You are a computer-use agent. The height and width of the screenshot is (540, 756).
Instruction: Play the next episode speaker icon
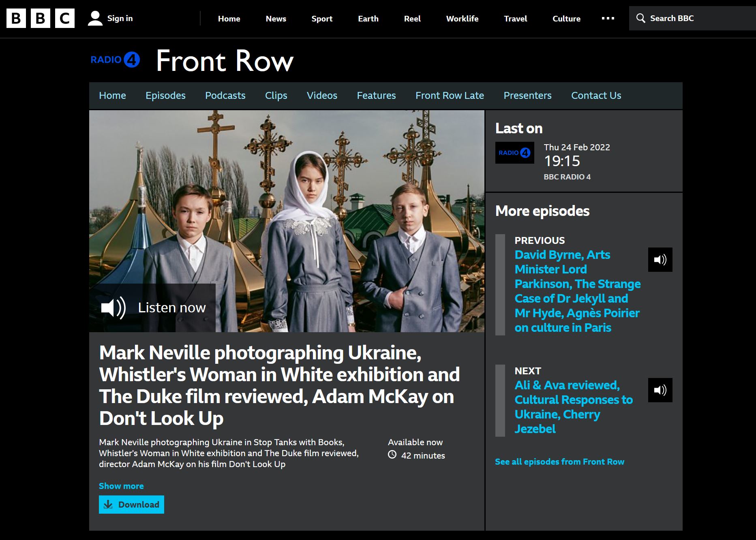click(x=660, y=390)
